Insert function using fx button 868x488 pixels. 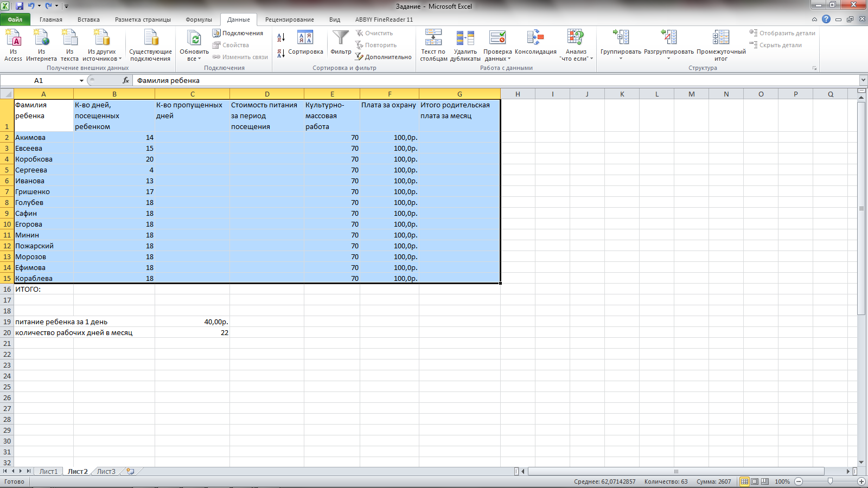[126, 80]
